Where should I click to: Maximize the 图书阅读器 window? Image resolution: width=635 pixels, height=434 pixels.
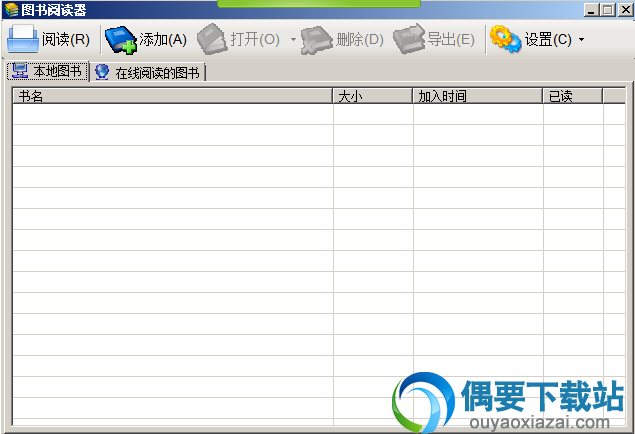[x=607, y=10]
